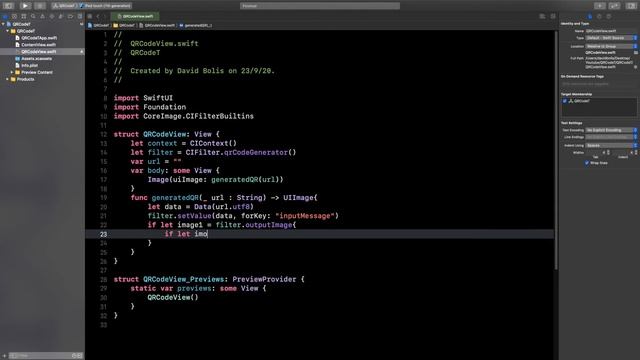Add a new file with plus at navigator bottom
640x360 pixels.
tap(4, 356)
